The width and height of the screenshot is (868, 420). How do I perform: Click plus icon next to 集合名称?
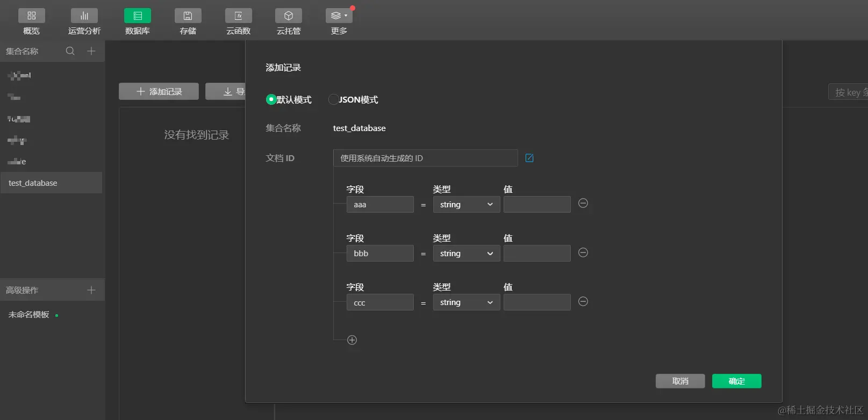pyautogui.click(x=91, y=51)
